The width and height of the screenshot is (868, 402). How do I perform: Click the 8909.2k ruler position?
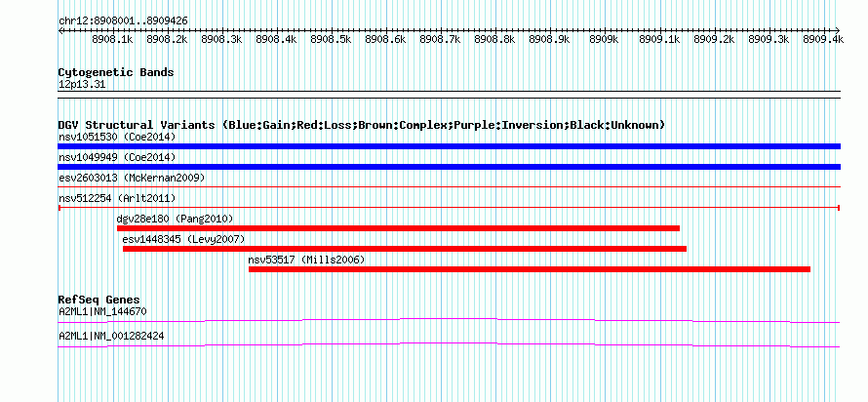click(x=714, y=39)
